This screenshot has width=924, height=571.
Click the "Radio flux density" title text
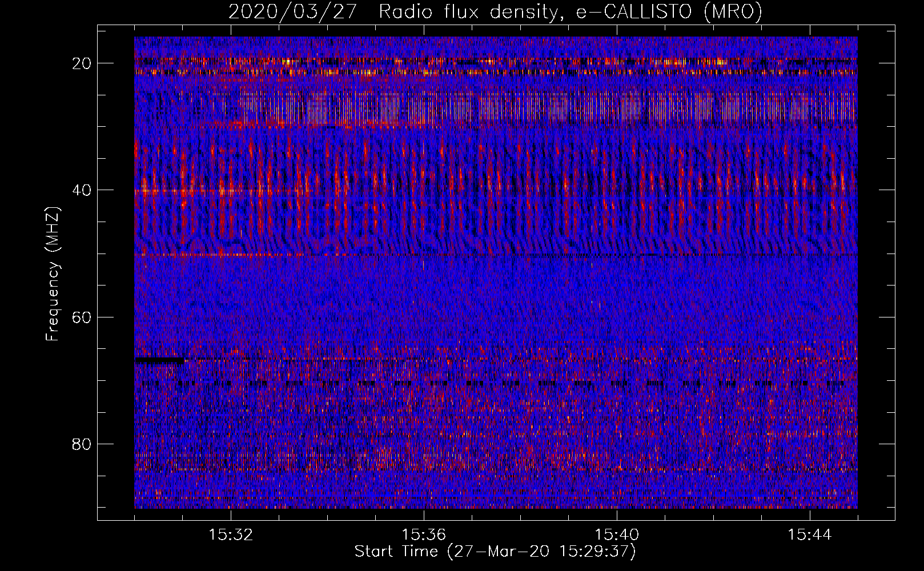click(x=467, y=12)
